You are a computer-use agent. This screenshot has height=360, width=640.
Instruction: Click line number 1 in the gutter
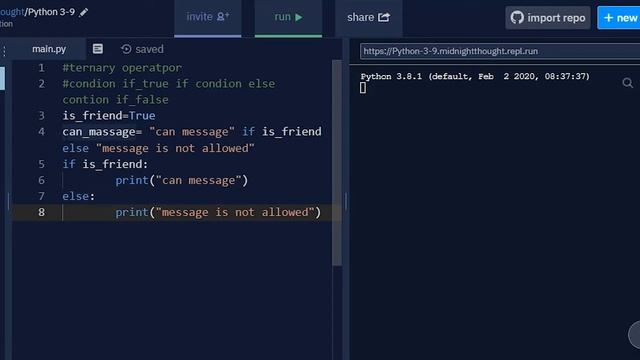(41, 68)
